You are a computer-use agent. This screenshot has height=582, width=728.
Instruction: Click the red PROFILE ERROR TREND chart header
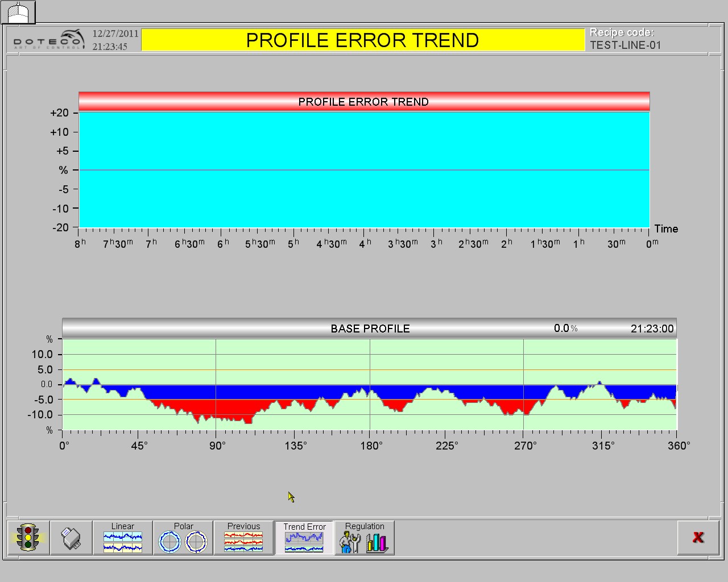[364, 102]
